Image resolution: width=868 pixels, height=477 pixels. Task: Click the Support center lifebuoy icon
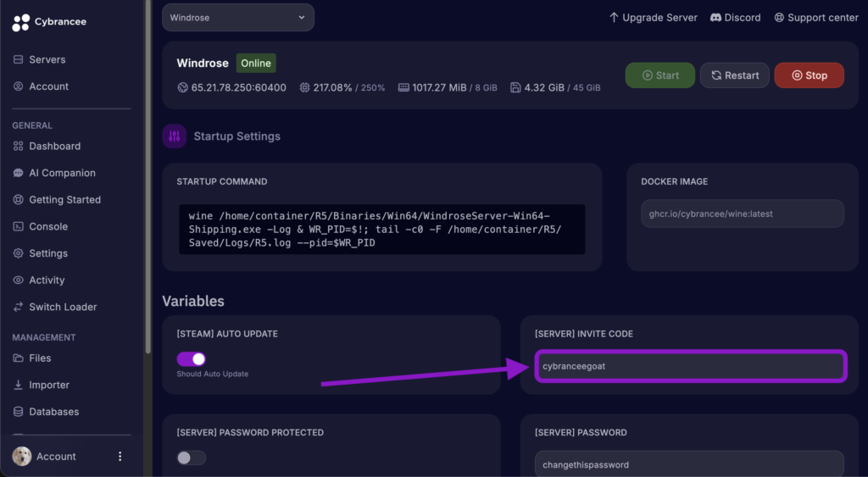point(779,18)
